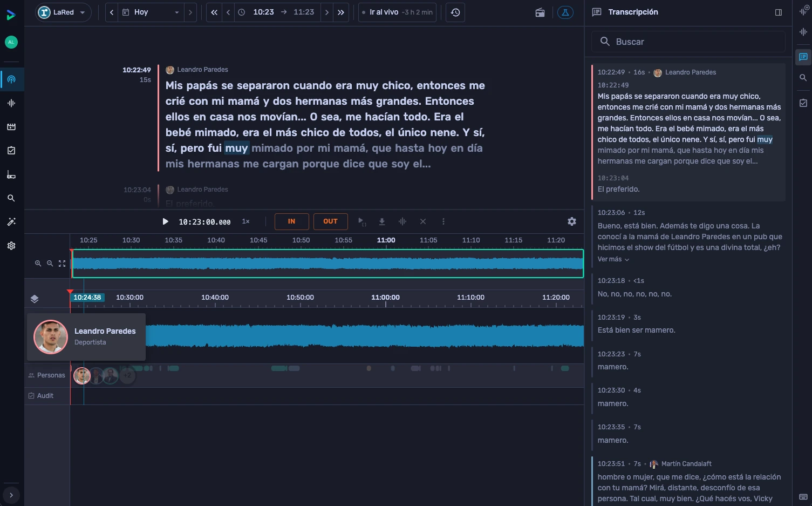
Task: Click the overview waveform selection range
Action: (327, 264)
